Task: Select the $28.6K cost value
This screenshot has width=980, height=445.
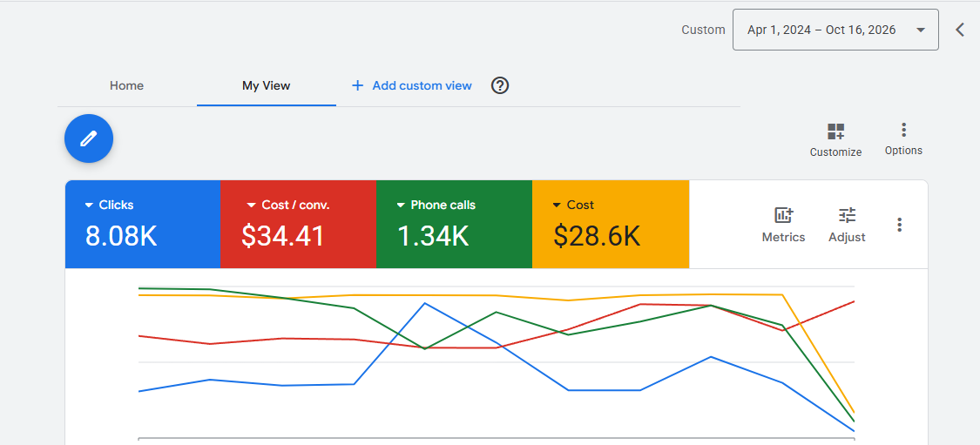Action: 597,236
